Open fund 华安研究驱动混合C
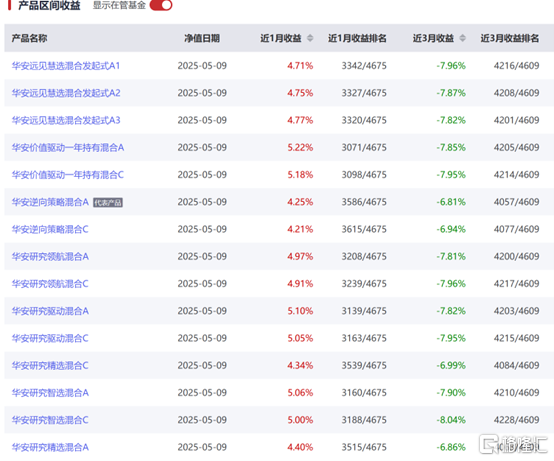This screenshot has width=554, height=461. coord(50,338)
